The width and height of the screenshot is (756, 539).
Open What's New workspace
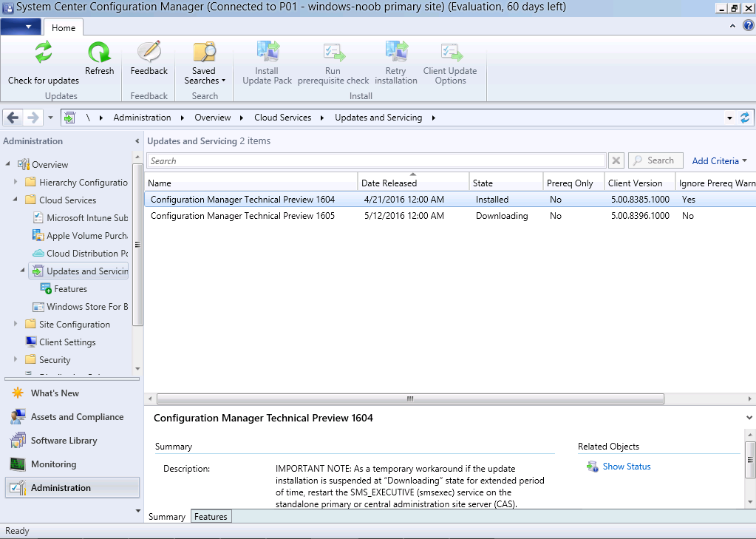72,393
